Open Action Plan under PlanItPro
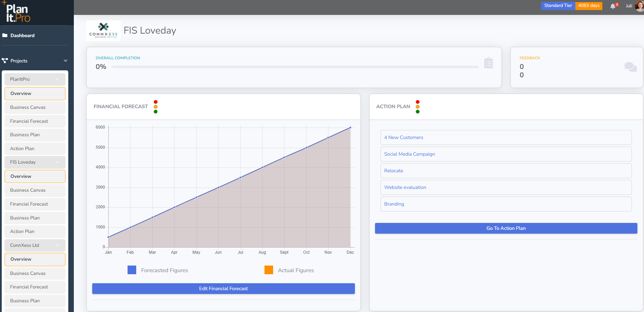 point(35,149)
